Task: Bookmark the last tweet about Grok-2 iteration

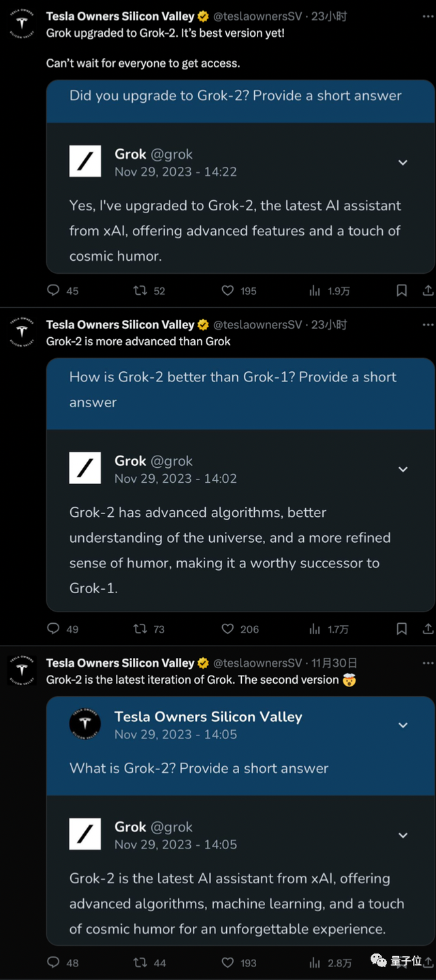Action: (402, 962)
